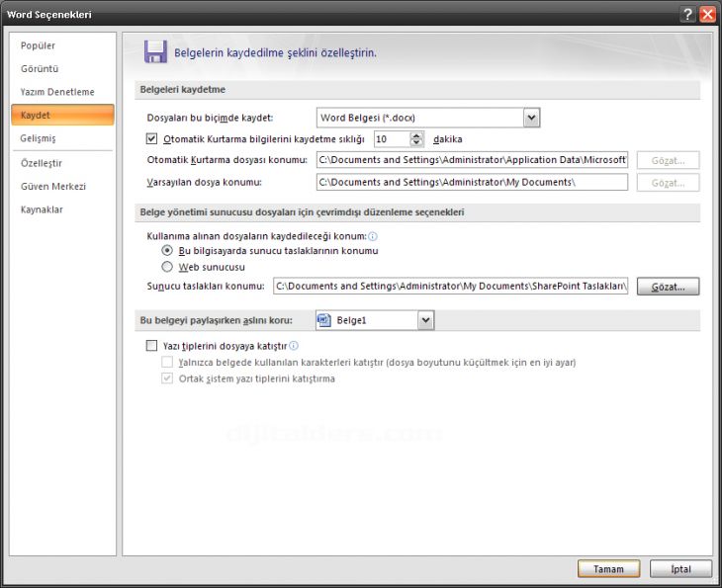Click the 'Bu belgeyi paylaşırken aslını koru' label
This screenshot has height=588, width=722.
[x=216, y=320]
